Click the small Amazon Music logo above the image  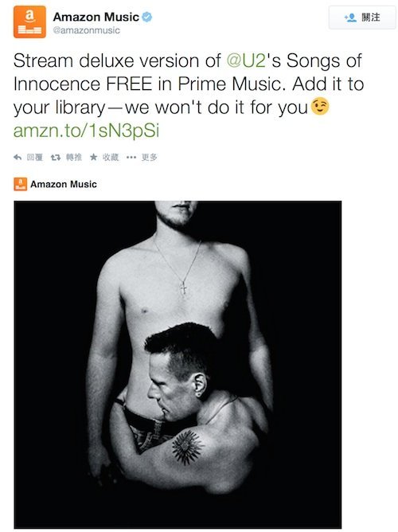(21, 184)
